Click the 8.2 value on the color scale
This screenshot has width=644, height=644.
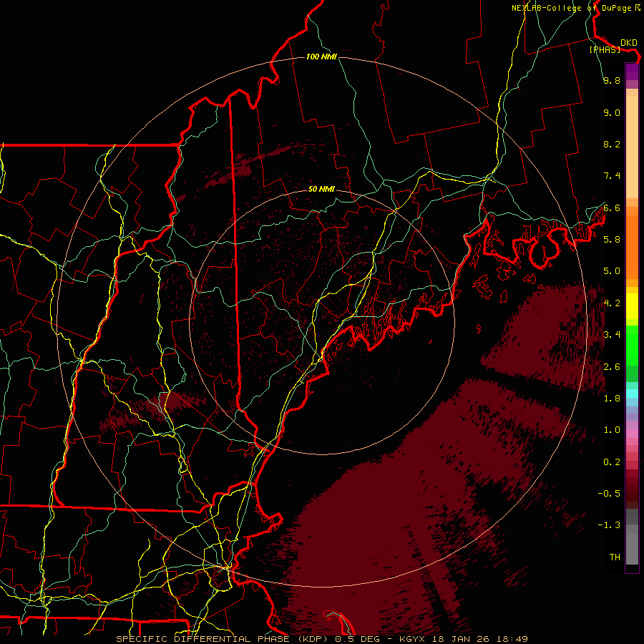[x=612, y=144]
